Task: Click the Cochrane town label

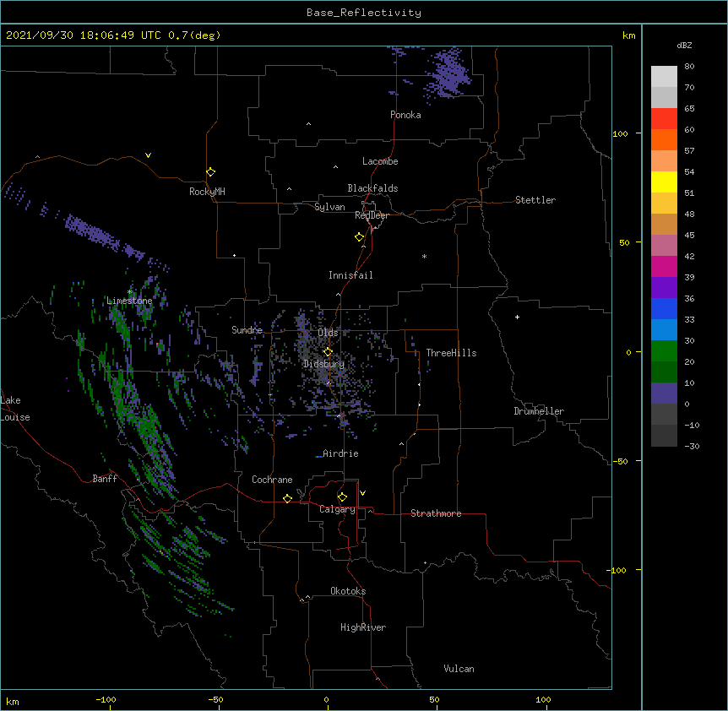Action: tap(272, 480)
